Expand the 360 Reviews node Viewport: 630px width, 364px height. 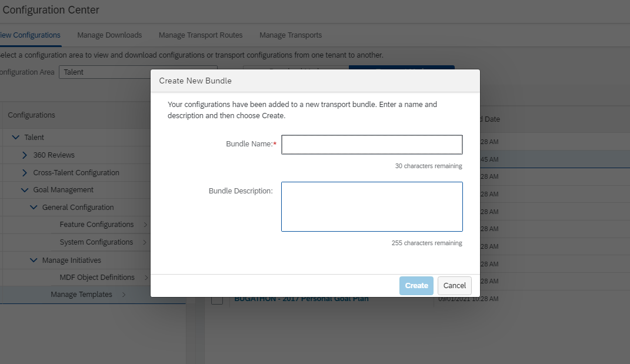25,155
